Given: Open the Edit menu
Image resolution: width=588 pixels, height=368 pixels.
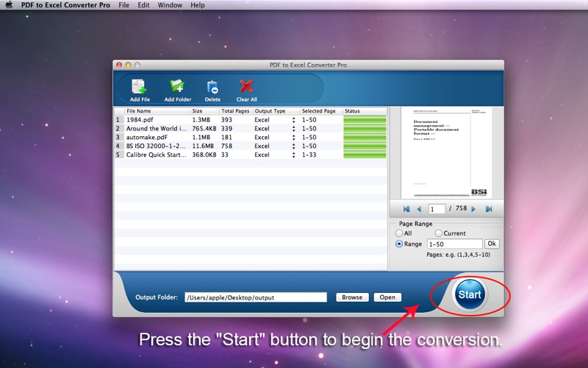Looking at the screenshot, I should 143,5.
